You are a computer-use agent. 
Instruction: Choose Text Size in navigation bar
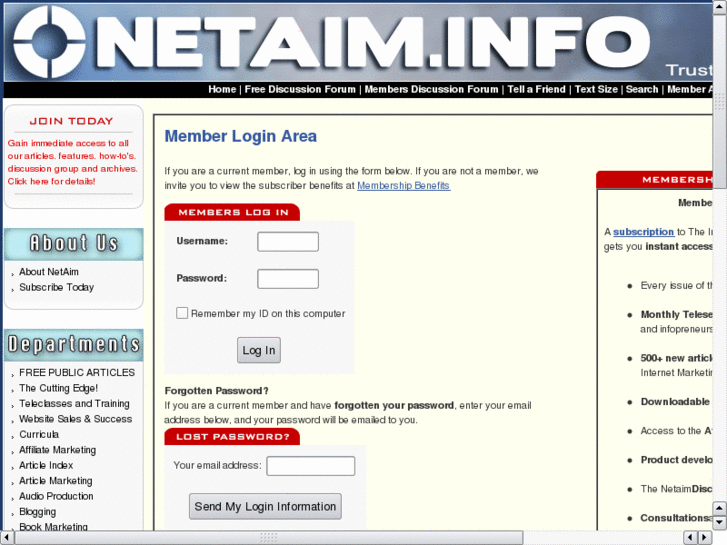click(x=596, y=90)
